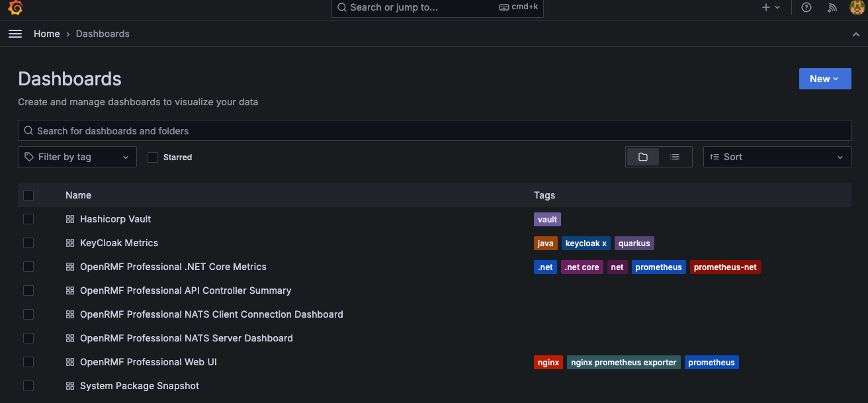Check the System Package Snapshot row checkbox

28,386
